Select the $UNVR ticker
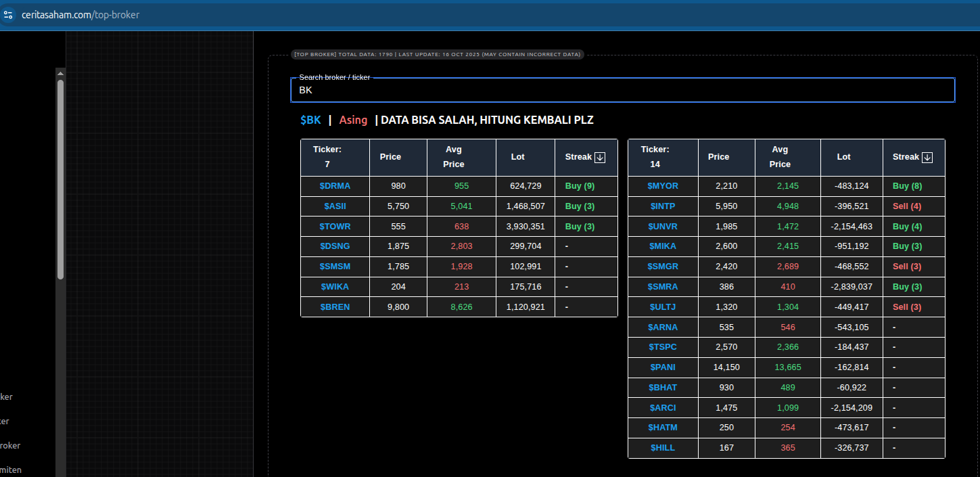 662,227
